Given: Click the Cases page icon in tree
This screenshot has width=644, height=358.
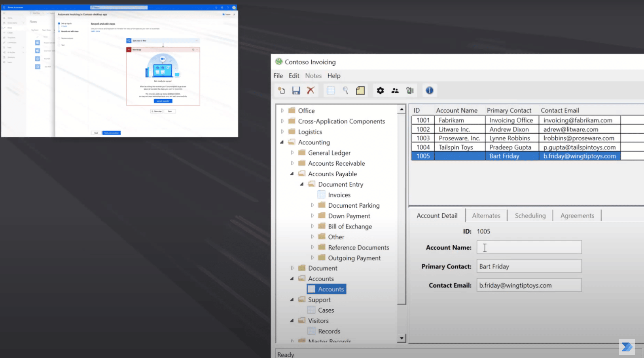Looking at the screenshot, I should [312, 310].
